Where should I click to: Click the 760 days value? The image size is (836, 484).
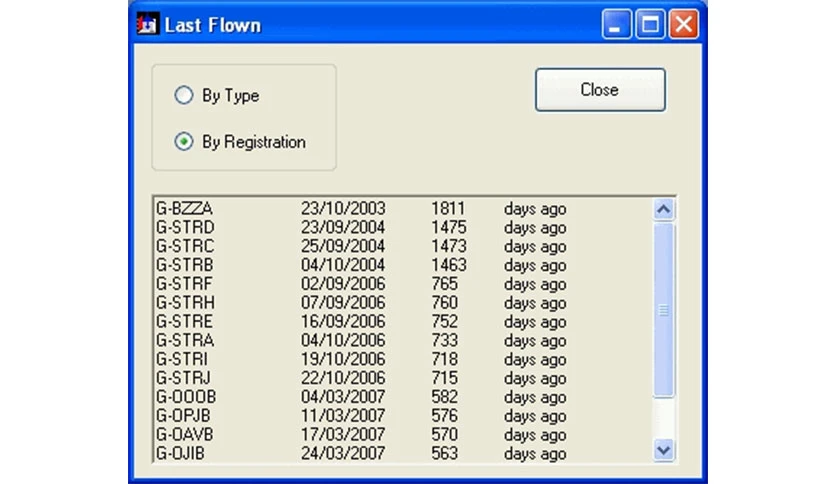click(x=444, y=303)
